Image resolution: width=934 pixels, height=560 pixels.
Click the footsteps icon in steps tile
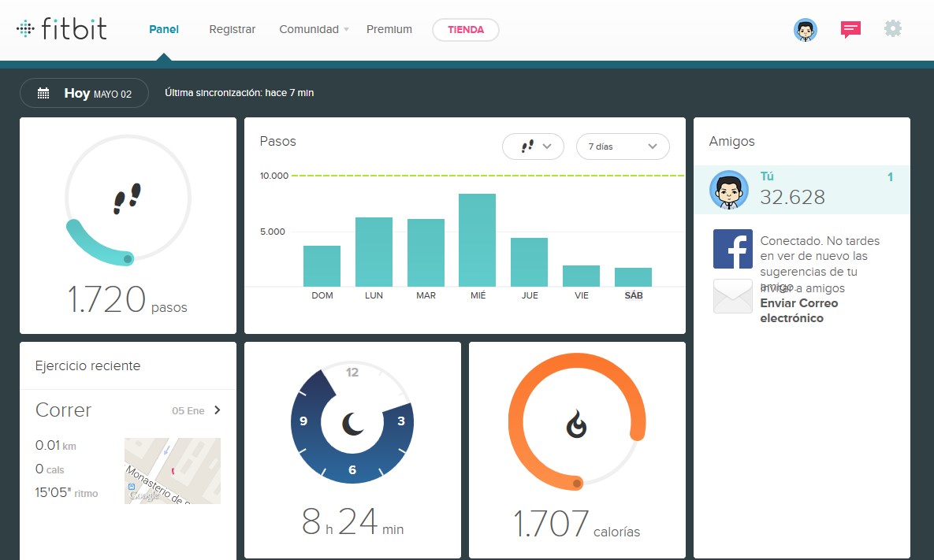pos(127,198)
